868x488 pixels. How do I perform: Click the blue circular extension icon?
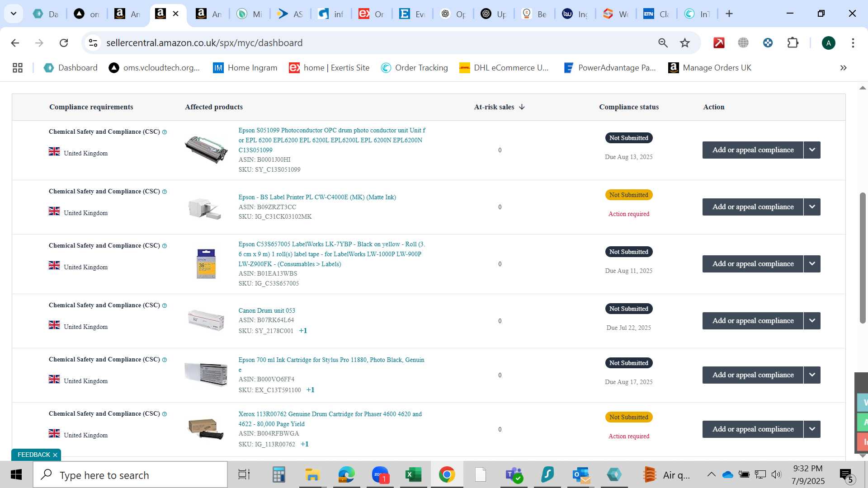point(768,43)
